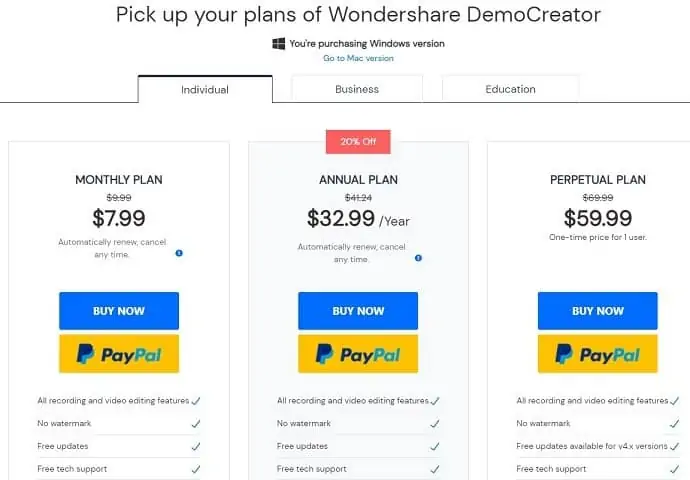Pay with PayPal for Annual Plan
Screen dimensions: 690x480
click(358, 354)
